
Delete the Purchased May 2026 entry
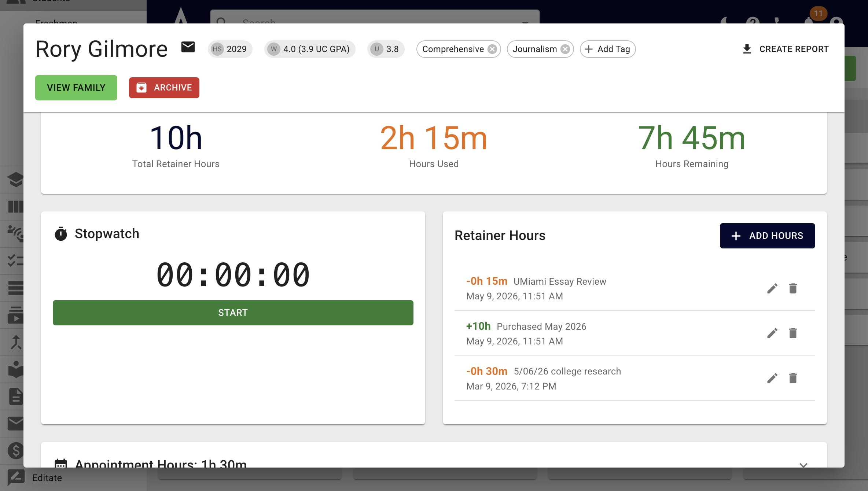[x=793, y=333]
